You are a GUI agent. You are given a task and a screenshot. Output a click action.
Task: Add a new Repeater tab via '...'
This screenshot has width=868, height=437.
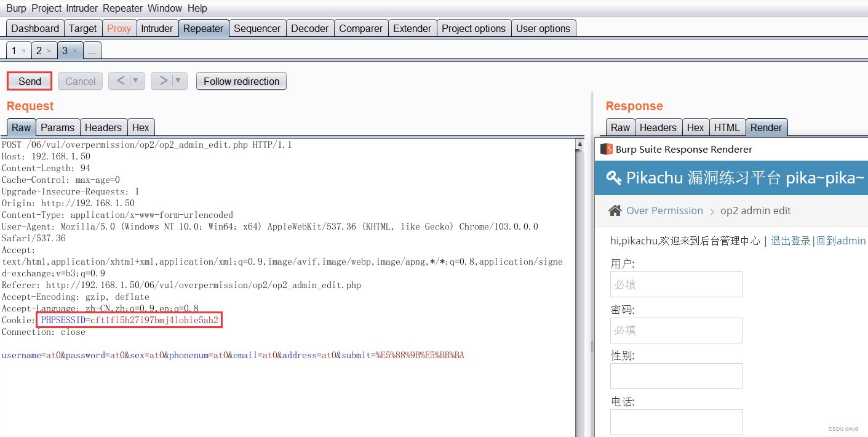(x=92, y=51)
